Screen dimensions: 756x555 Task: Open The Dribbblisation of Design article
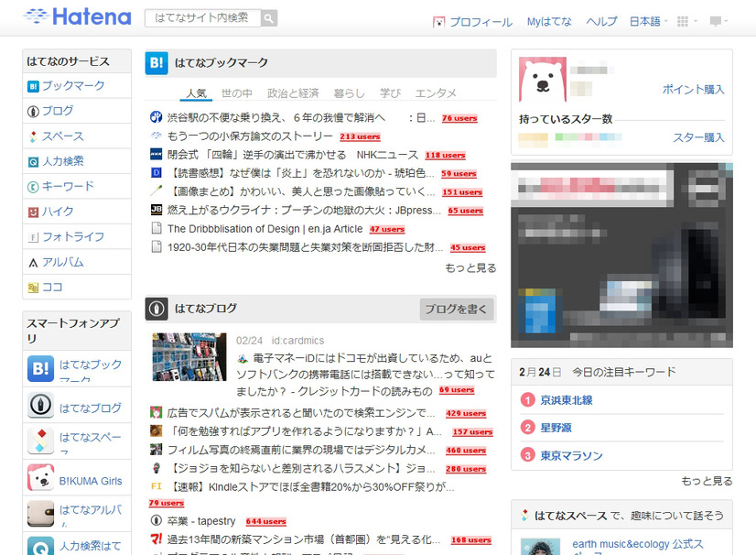click(x=265, y=229)
